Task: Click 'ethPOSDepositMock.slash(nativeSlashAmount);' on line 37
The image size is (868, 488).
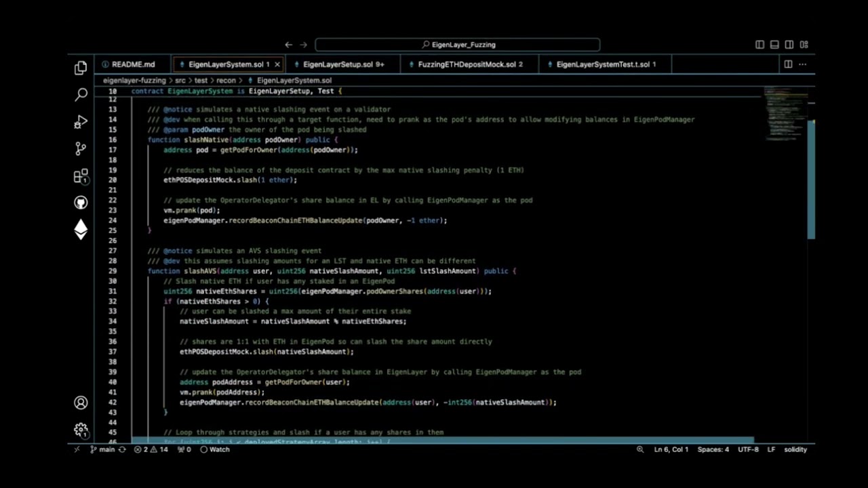Action: (267, 352)
